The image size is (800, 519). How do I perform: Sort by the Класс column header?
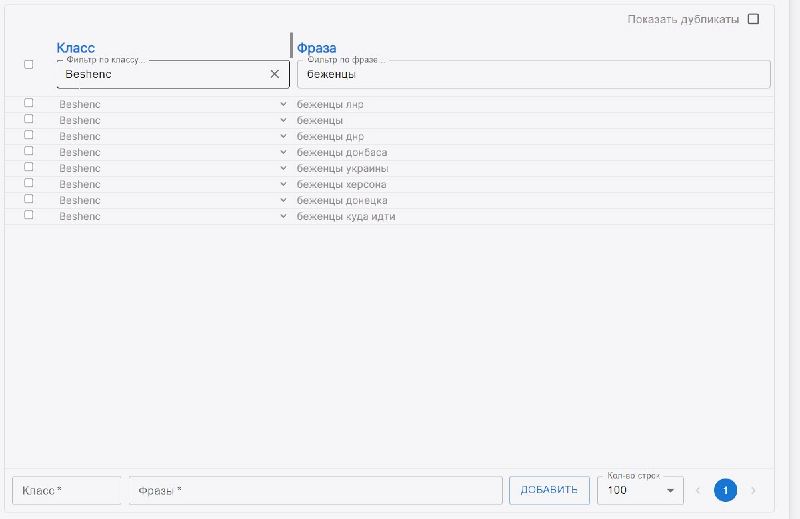pyautogui.click(x=75, y=48)
